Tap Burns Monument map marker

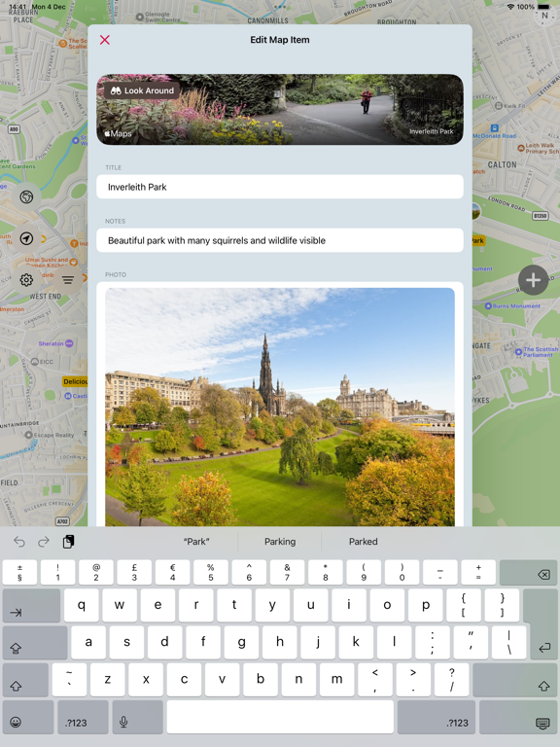pos(512,305)
